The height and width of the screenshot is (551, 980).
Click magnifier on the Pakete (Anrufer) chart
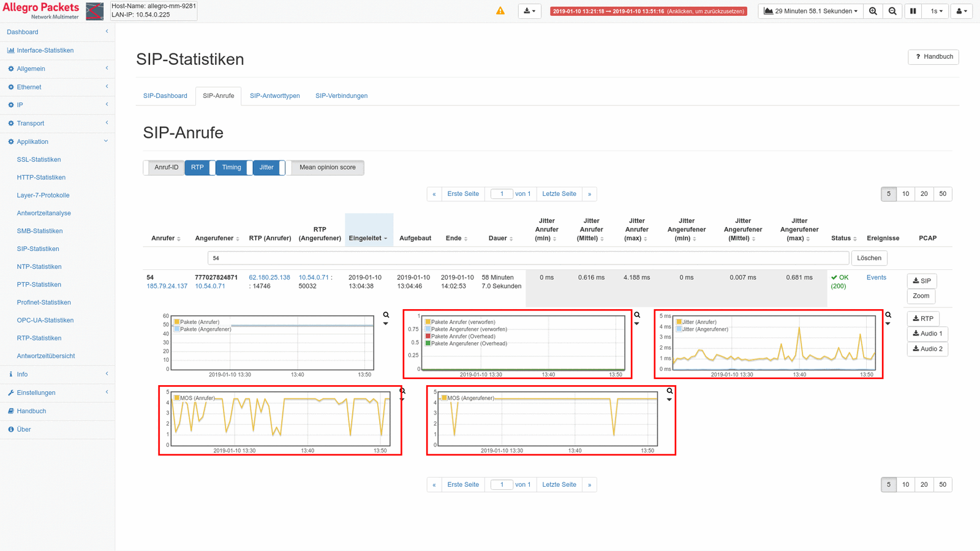tap(386, 315)
